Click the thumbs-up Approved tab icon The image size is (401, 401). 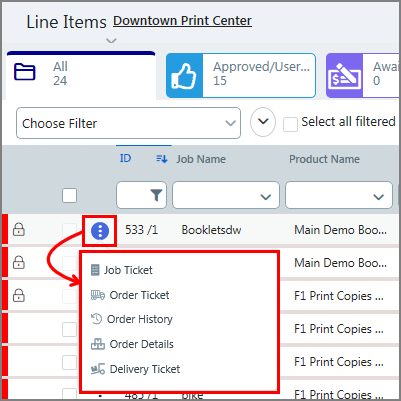[184, 76]
